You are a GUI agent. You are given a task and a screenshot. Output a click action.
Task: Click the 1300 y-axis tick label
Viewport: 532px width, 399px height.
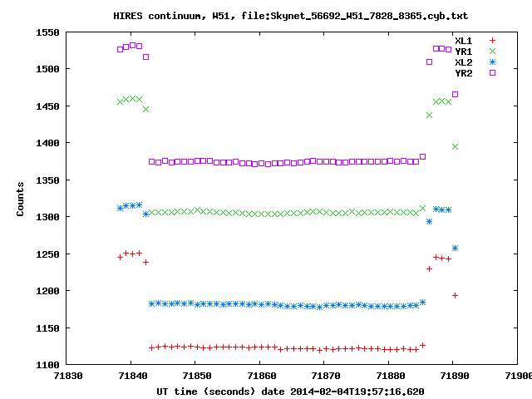(47, 217)
